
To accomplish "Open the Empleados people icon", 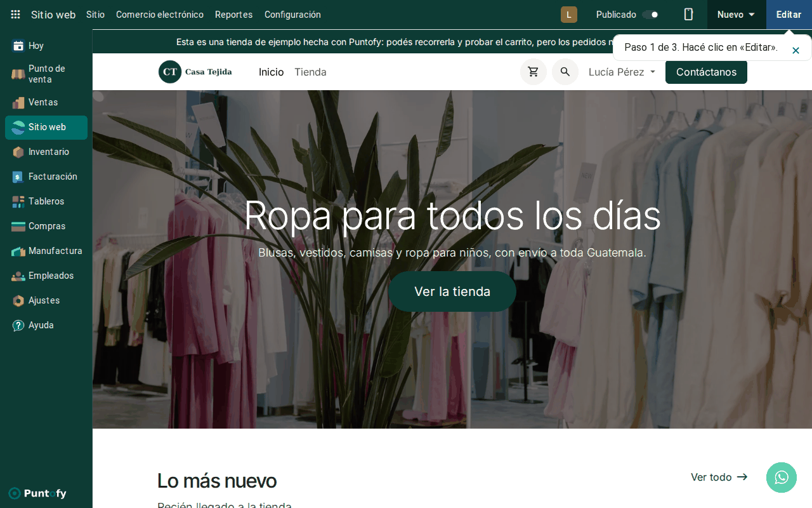I will (18, 276).
